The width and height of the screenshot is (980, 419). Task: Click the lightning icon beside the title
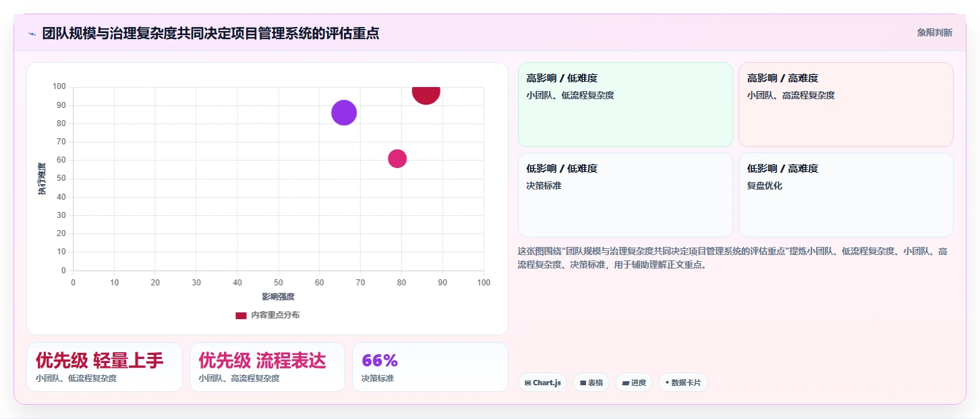point(32,34)
